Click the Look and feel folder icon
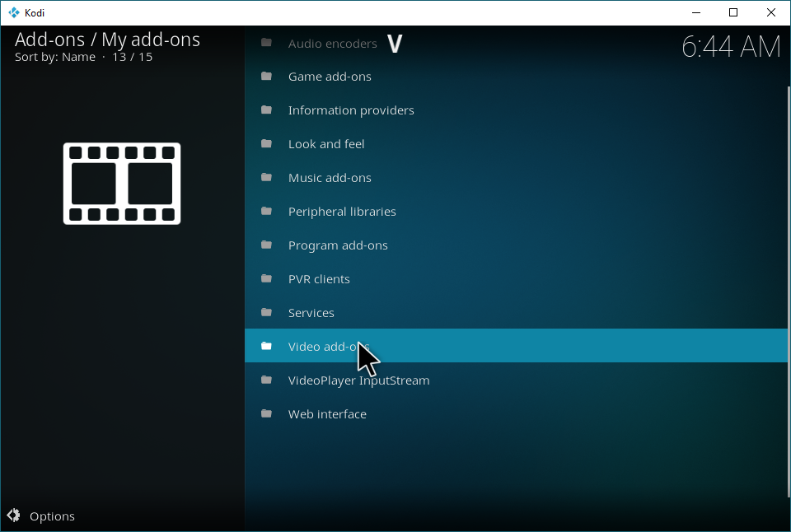 tap(266, 144)
